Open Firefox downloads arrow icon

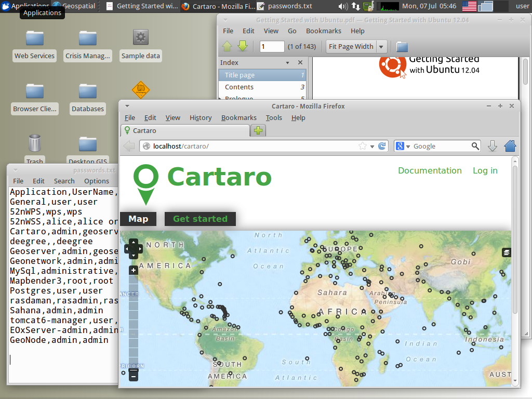point(493,146)
